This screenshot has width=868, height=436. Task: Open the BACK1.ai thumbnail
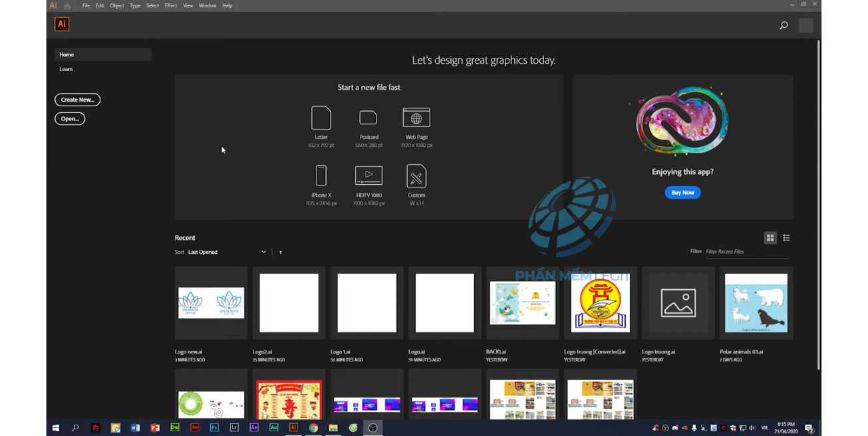click(522, 303)
